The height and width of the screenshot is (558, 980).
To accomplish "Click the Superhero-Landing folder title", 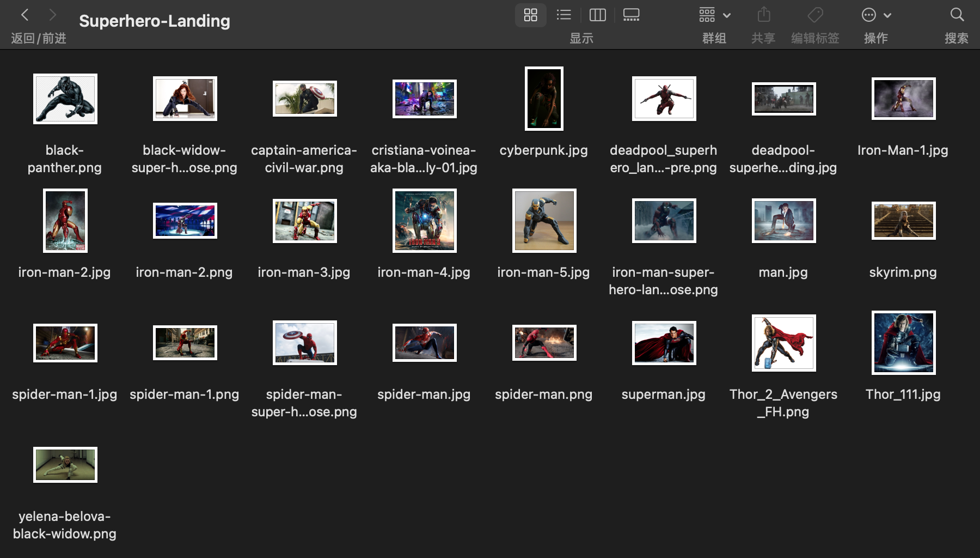I will click(x=155, y=21).
